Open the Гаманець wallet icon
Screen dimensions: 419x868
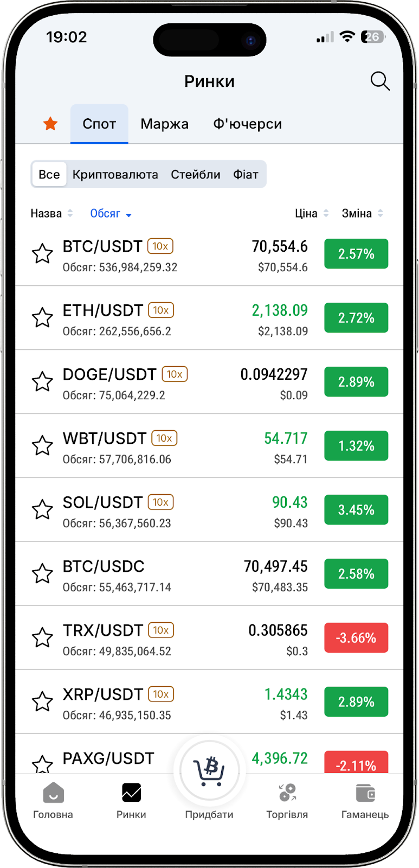[x=365, y=793]
